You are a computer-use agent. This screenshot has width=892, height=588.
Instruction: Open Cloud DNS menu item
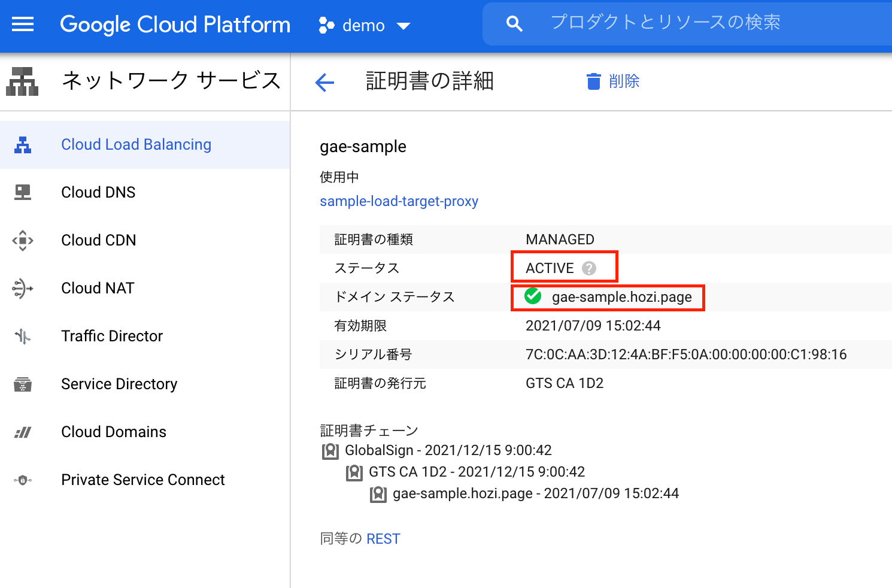[145, 192]
